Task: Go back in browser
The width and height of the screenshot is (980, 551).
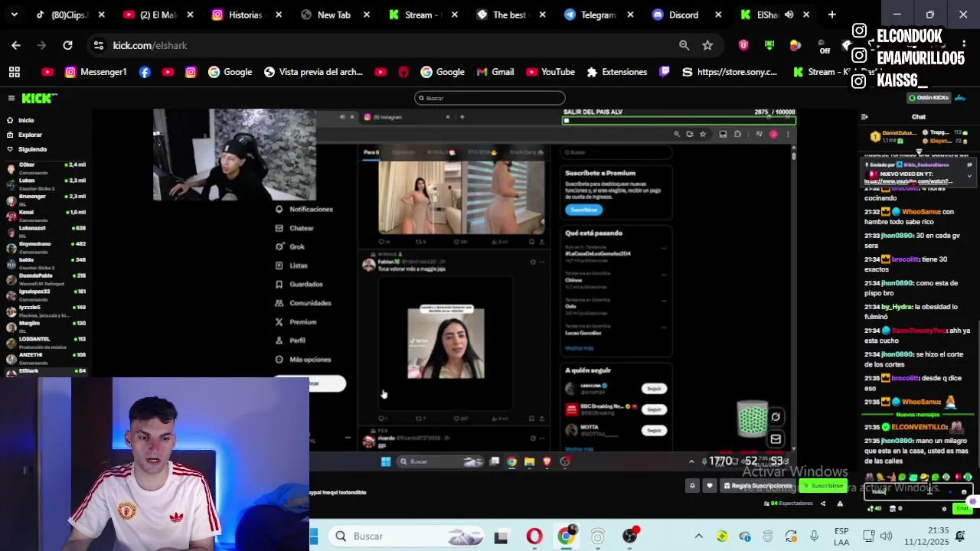Action: [x=16, y=45]
